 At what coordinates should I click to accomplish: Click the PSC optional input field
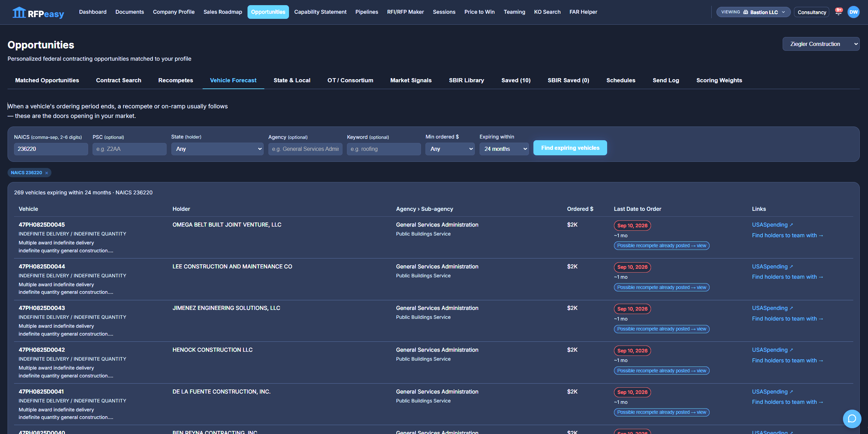pyautogui.click(x=129, y=149)
